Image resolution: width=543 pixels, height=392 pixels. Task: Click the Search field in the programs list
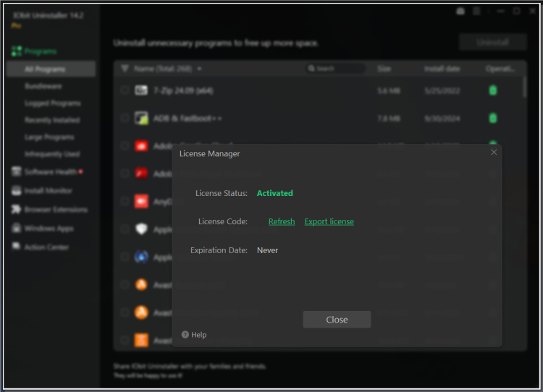point(335,69)
